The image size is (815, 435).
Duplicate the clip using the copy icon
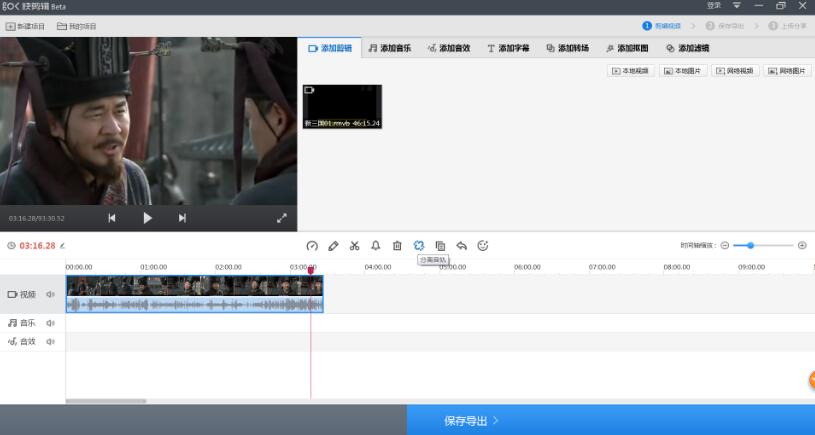pos(440,246)
